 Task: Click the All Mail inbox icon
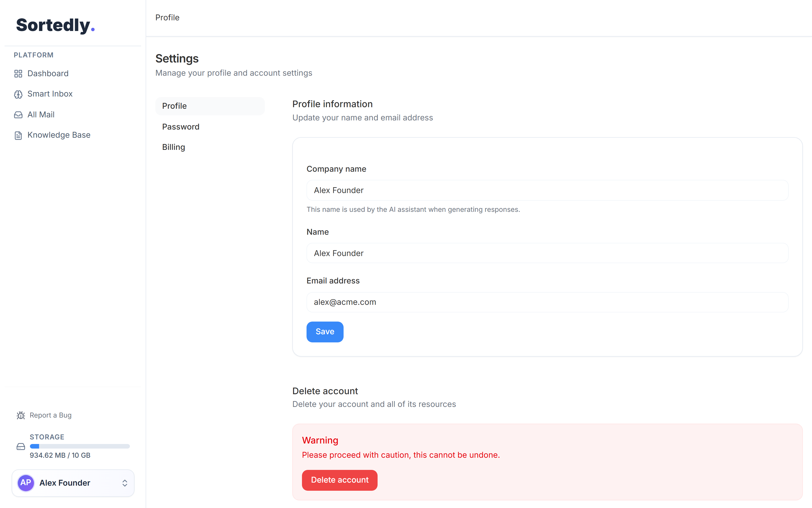click(x=18, y=115)
